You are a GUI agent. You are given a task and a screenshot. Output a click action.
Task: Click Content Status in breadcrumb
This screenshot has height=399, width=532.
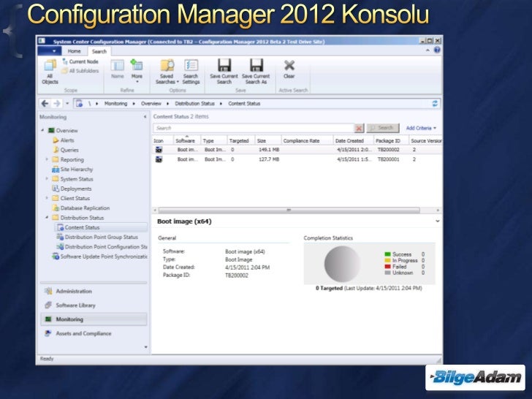(x=244, y=104)
